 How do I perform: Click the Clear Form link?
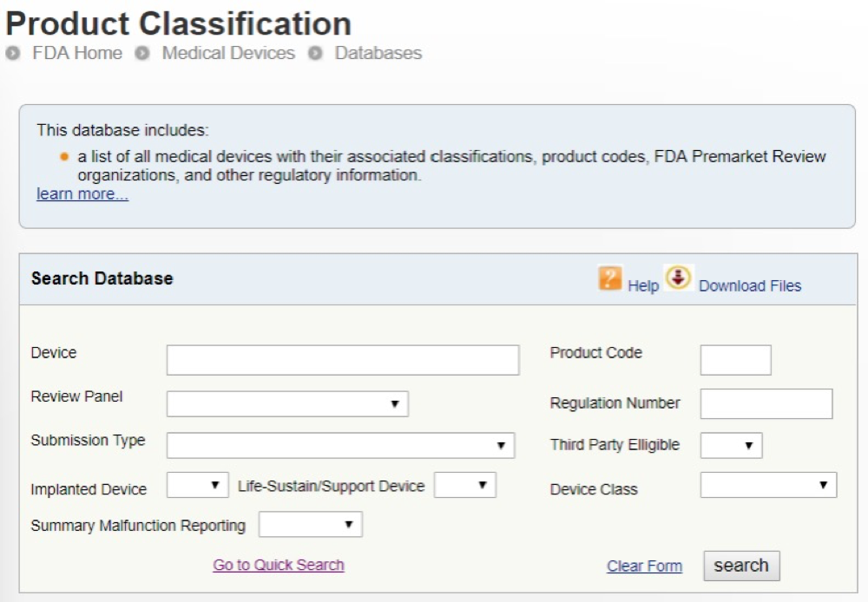pos(644,566)
